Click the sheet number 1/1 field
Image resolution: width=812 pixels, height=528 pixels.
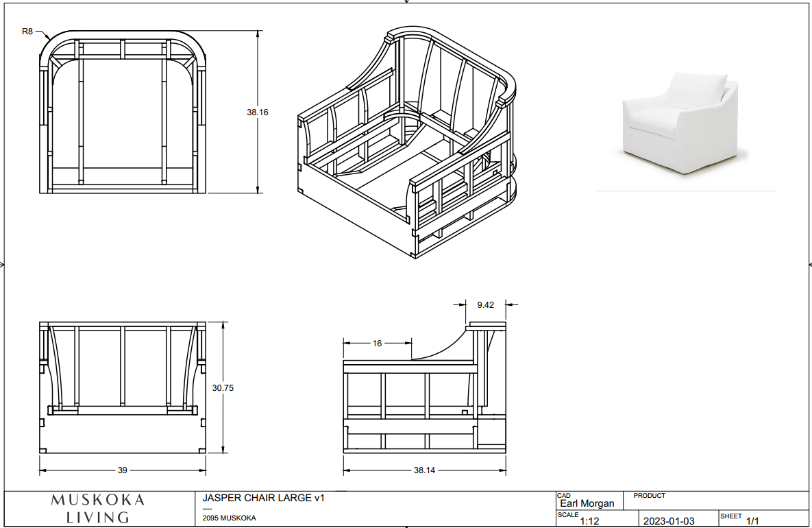click(751, 520)
